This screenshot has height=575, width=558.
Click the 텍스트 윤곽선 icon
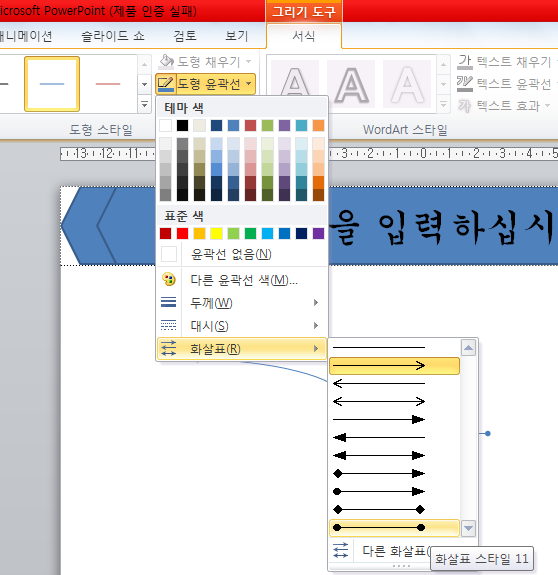(x=465, y=84)
